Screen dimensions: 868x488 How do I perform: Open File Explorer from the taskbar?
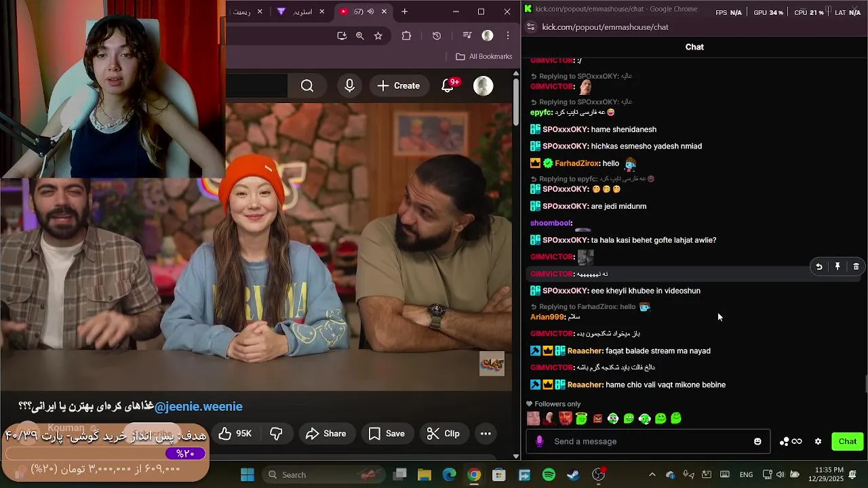[x=425, y=474]
